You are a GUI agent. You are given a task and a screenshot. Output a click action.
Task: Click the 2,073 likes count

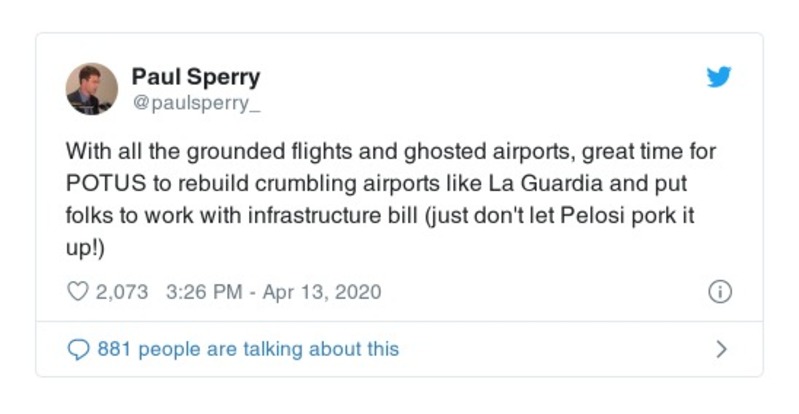pos(121,292)
